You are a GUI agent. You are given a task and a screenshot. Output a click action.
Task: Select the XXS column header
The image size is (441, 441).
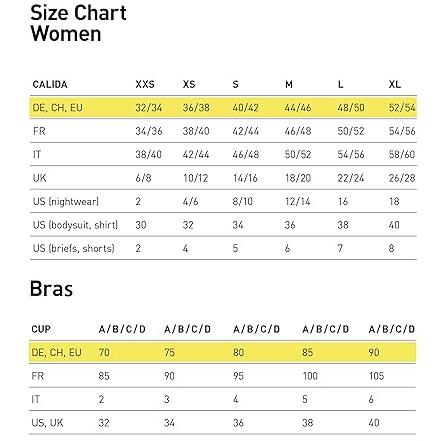[145, 84]
